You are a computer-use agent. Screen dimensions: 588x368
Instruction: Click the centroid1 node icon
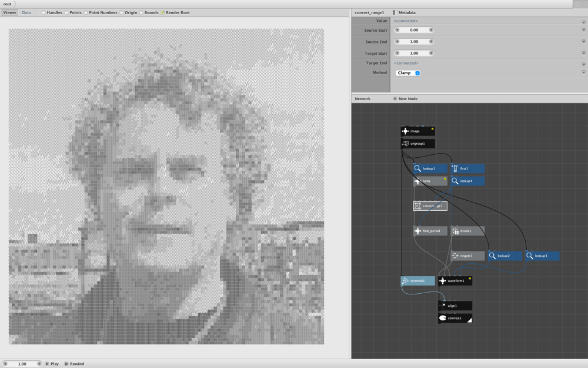click(x=405, y=281)
